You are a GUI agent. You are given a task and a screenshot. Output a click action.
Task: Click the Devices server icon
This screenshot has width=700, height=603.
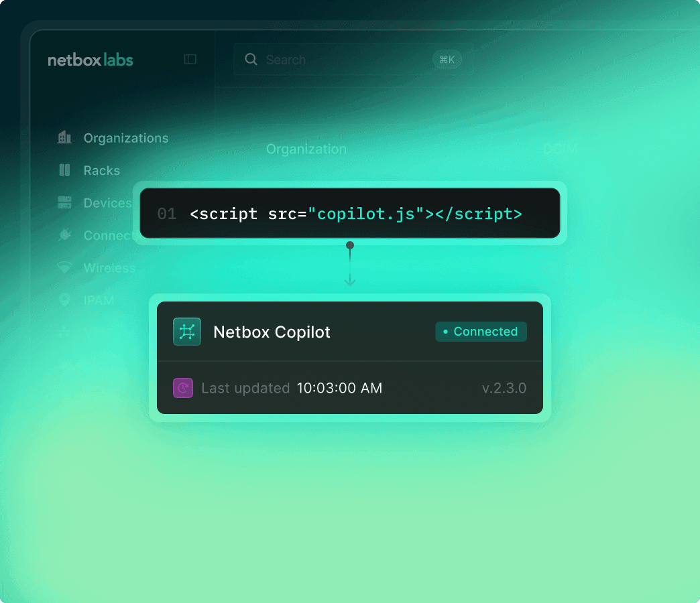click(64, 203)
